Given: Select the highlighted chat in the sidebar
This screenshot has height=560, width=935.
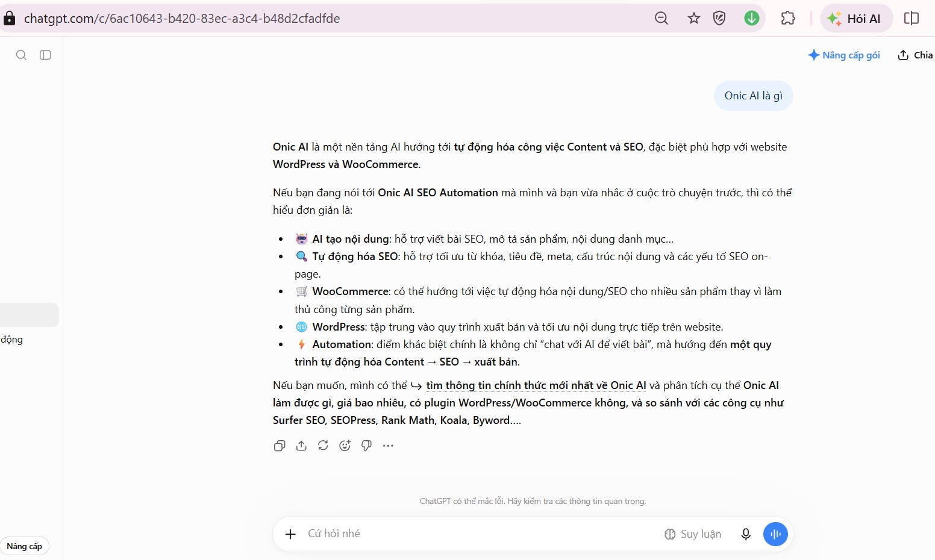Looking at the screenshot, I should click(x=30, y=315).
